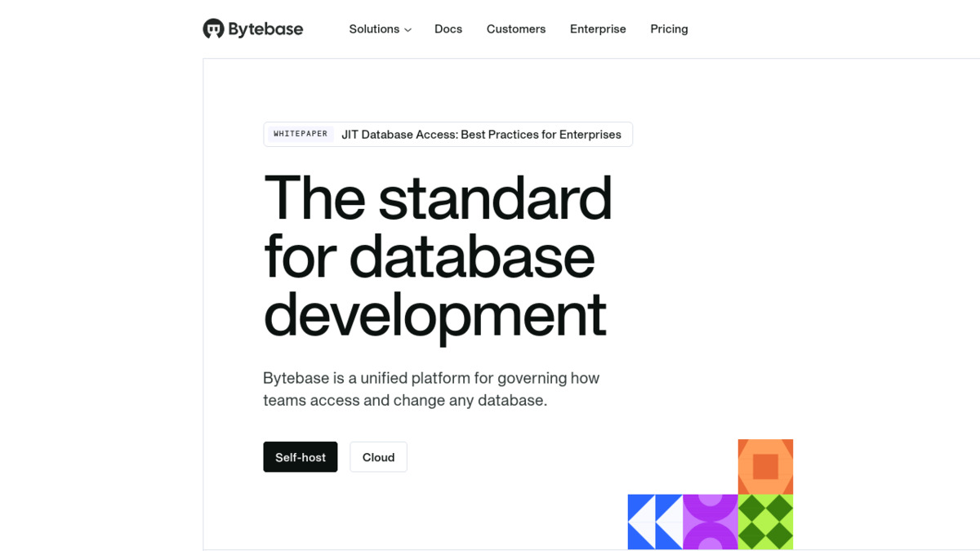This screenshot has height=551, width=980.
Task: Open the JIT Database Access whitepaper
Action: click(482, 134)
